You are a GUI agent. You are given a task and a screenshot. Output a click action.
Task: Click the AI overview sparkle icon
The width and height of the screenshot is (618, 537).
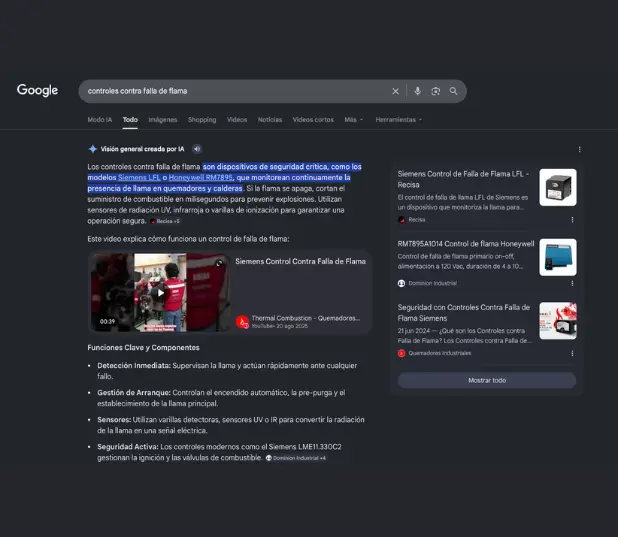click(93, 149)
